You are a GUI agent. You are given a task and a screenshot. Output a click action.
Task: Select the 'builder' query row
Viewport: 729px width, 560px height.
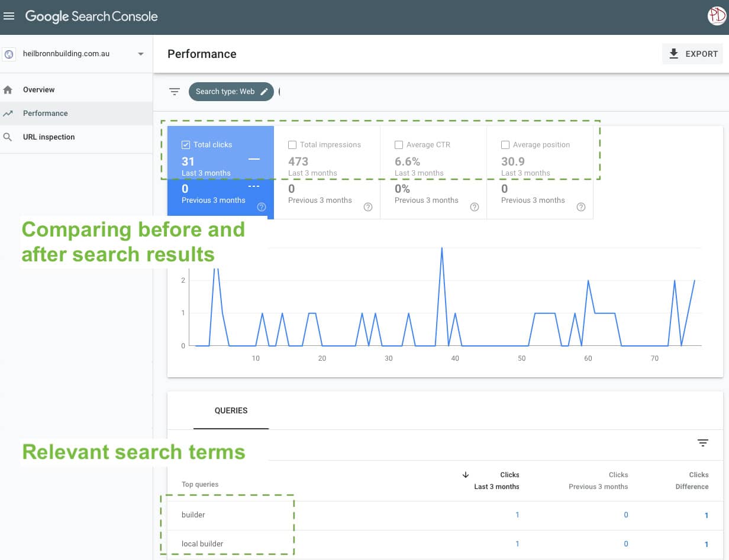pyautogui.click(x=445, y=515)
